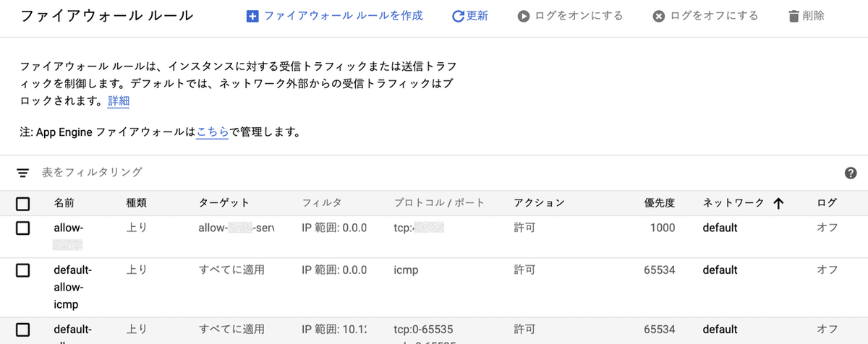Follow the こちら App Engine firewall link
Image resolution: width=868 pixels, height=344 pixels.
click(213, 133)
